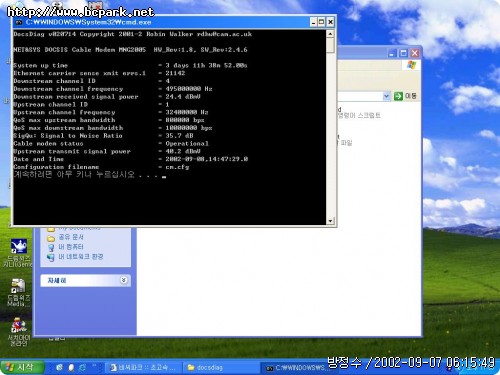Click the 시작 Start button
The width and height of the screenshot is (500, 375).
pos(22,367)
